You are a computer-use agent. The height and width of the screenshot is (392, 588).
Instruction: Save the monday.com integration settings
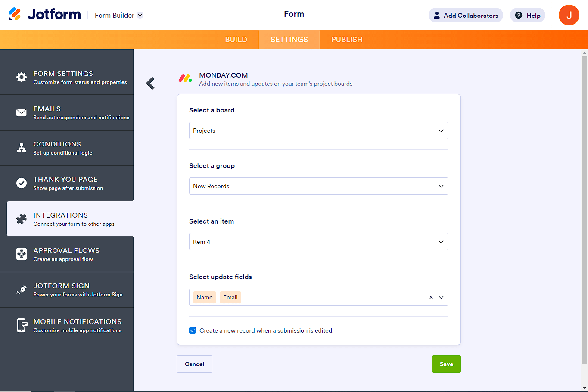[446, 364]
